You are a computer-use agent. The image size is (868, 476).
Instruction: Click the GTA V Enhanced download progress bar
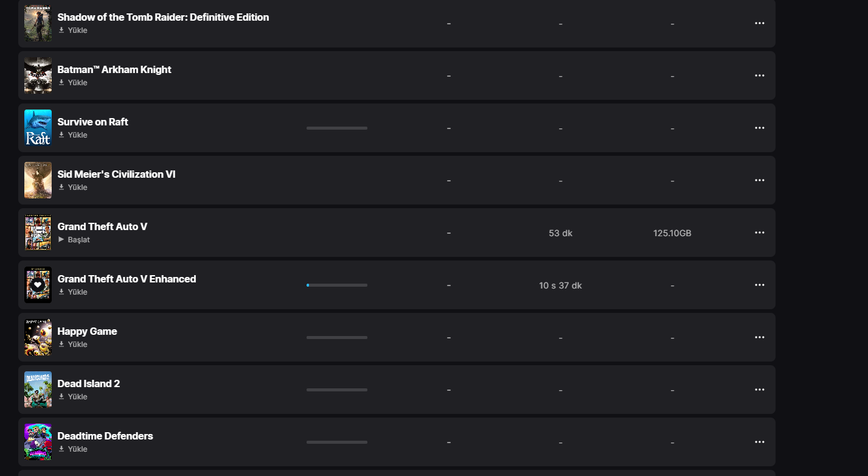(336, 285)
